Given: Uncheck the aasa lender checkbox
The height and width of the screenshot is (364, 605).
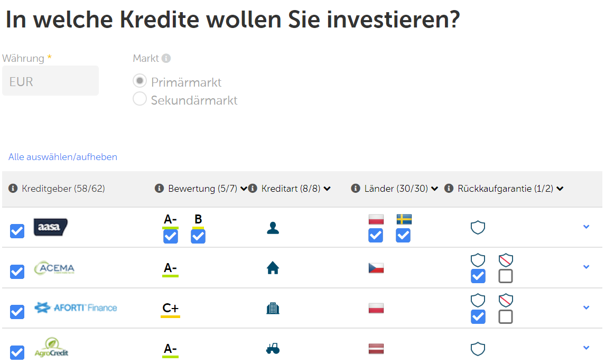Looking at the screenshot, I should point(17,231).
